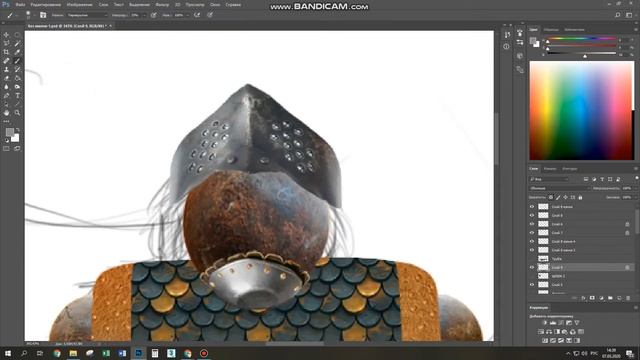This screenshot has width=640, height=360.
Task: Select the Crop tool
Action: 6,52
